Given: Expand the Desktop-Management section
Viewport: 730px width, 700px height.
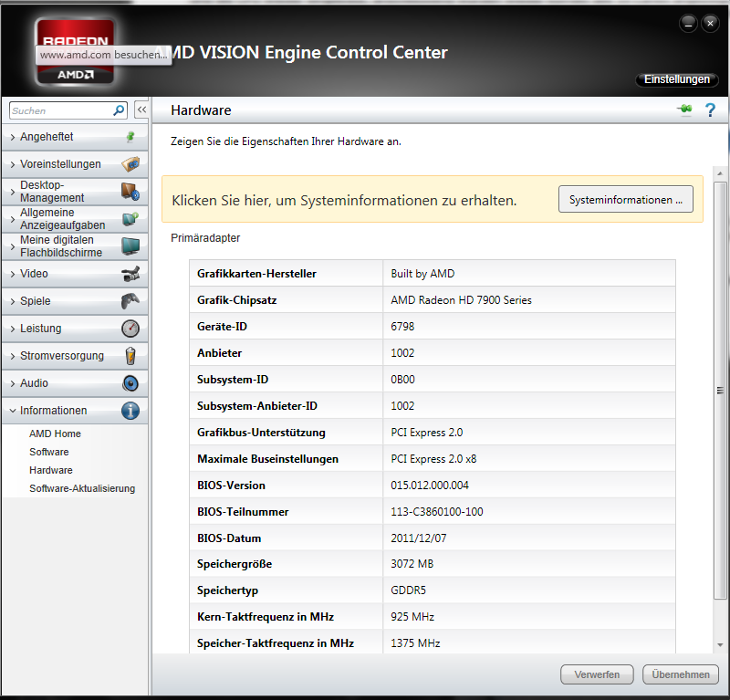Looking at the screenshot, I should (x=13, y=192).
